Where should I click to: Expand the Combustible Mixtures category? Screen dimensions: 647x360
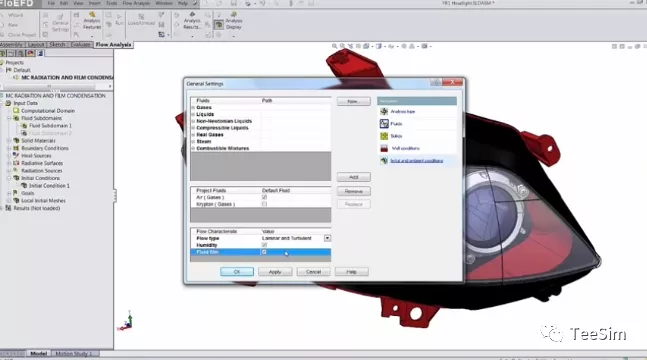tap(193, 148)
